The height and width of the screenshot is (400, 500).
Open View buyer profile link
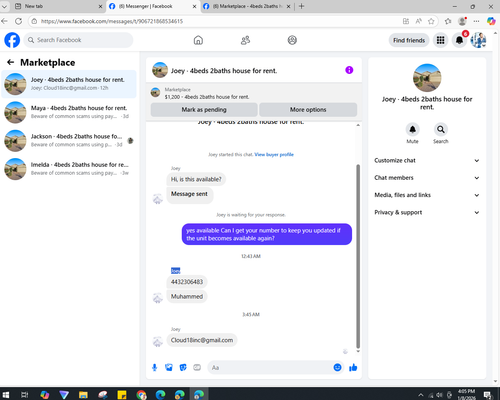coord(274,154)
